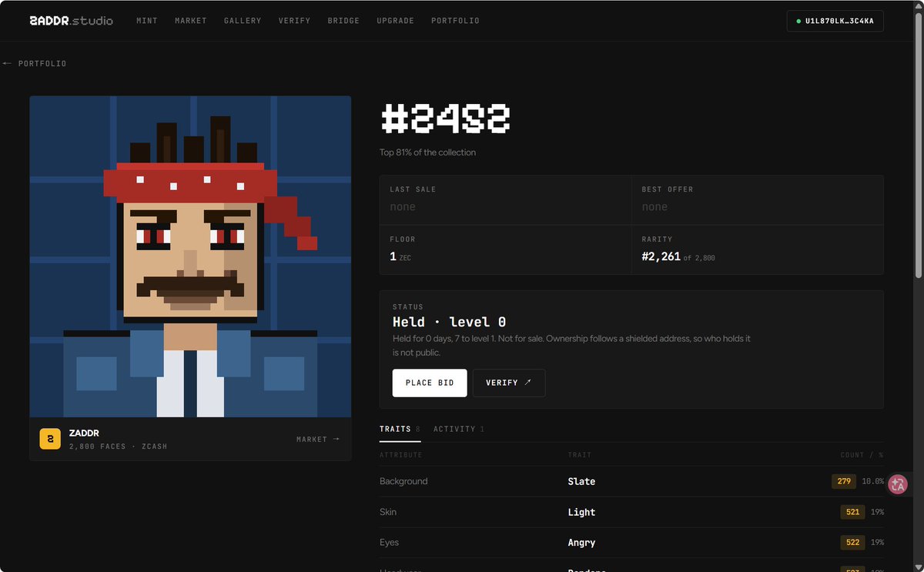The height and width of the screenshot is (572, 924).
Task: Open the MARKET nav item
Action: [191, 21]
